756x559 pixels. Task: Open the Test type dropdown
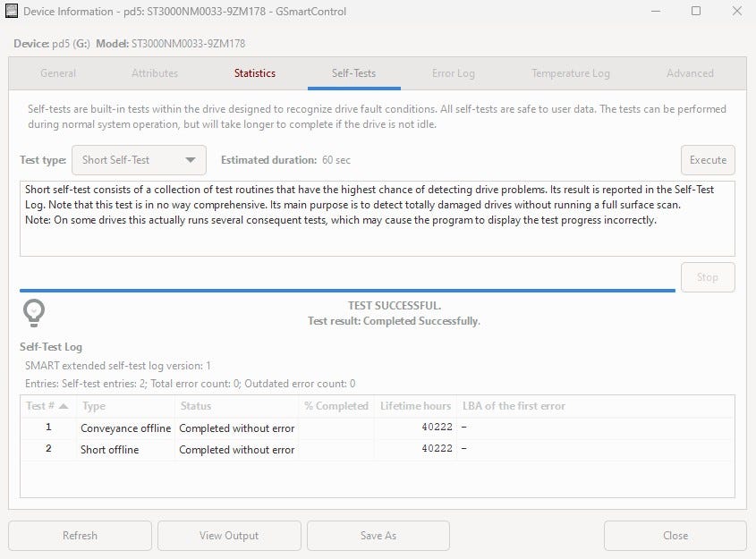(139, 160)
